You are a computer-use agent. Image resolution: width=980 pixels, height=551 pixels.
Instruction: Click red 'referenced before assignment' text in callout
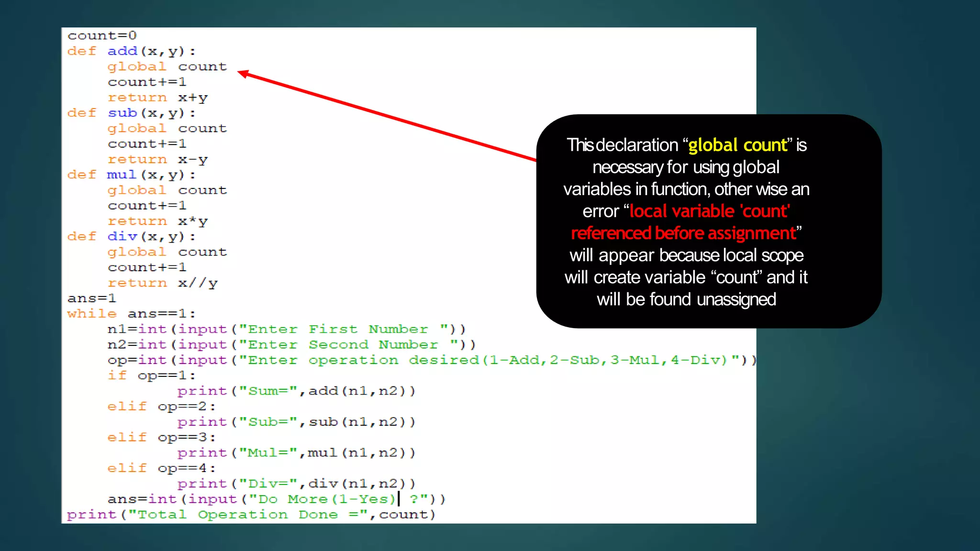683,233
